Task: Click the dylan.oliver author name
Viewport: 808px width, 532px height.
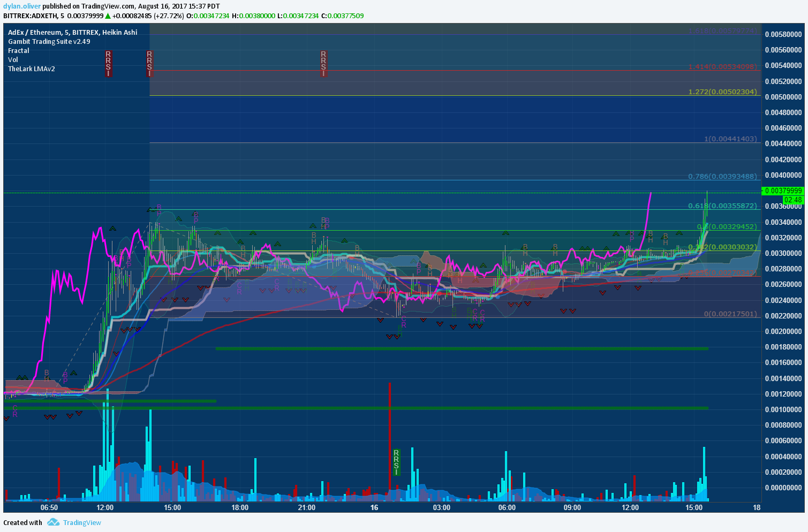Action: (x=22, y=6)
